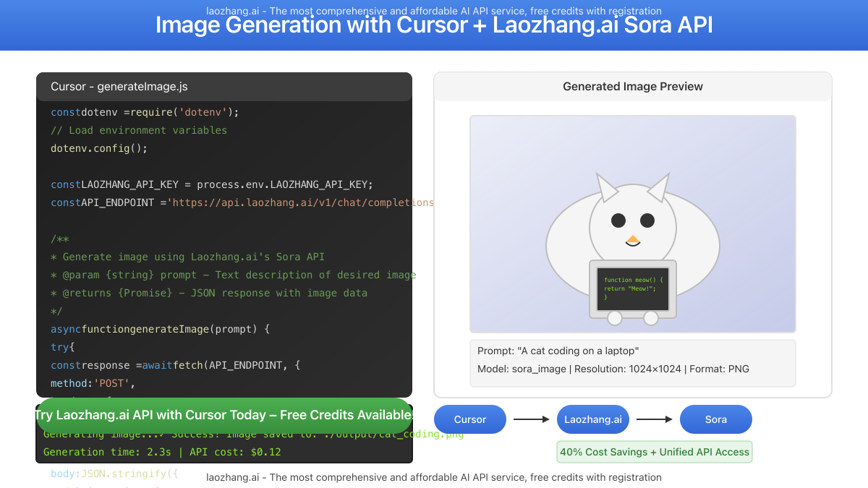Viewport: 868px width, 488px height.
Task: Click the laptop screen showing function meow()
Action: click(633, 288)
